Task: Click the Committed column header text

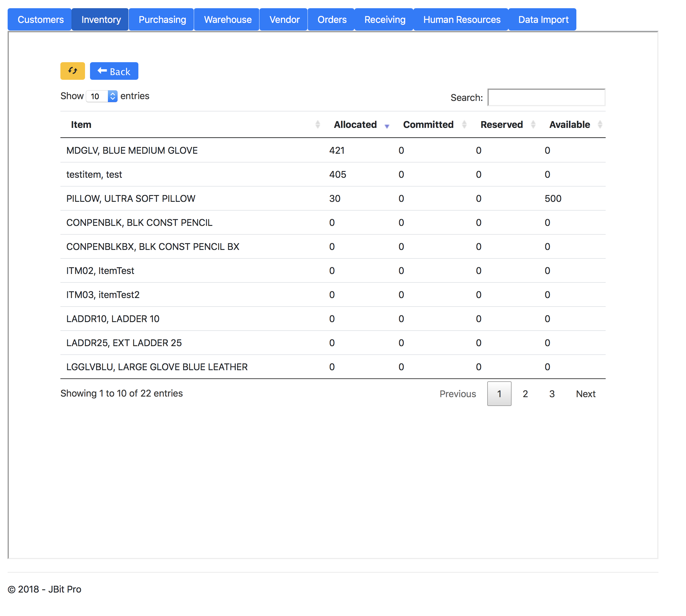Action: coord(428,125)
